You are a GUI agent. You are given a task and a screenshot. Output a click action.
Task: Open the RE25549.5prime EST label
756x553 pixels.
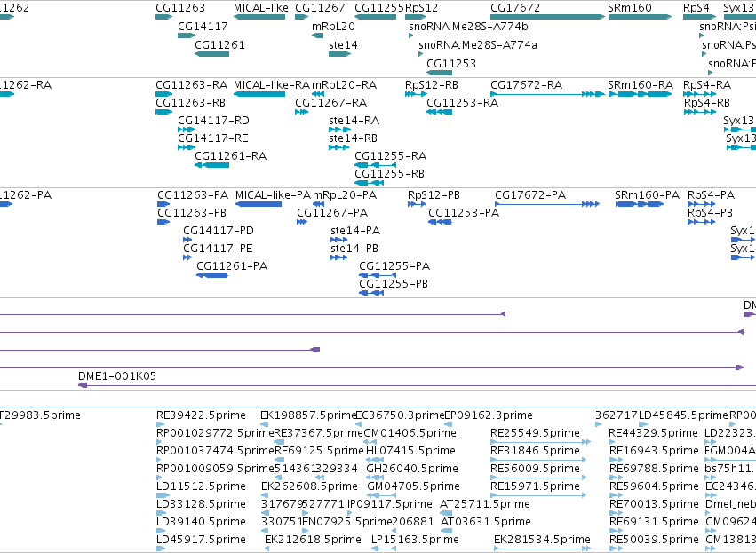click(x=535, y=433)
